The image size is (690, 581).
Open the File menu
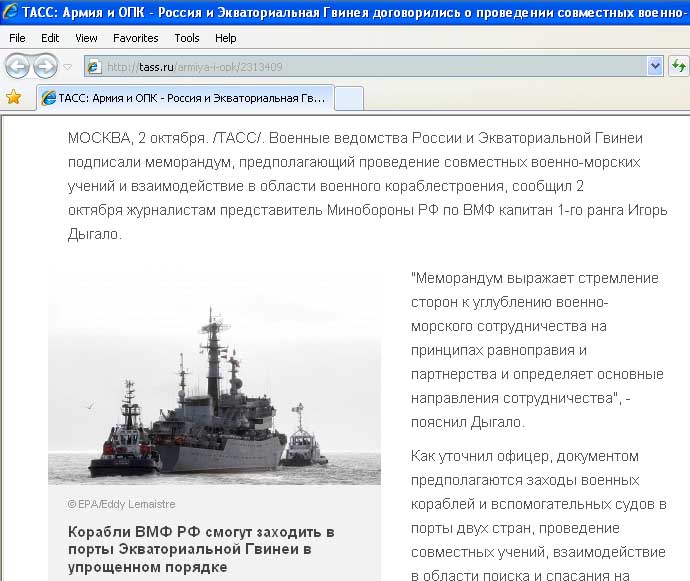coord(17,38)
